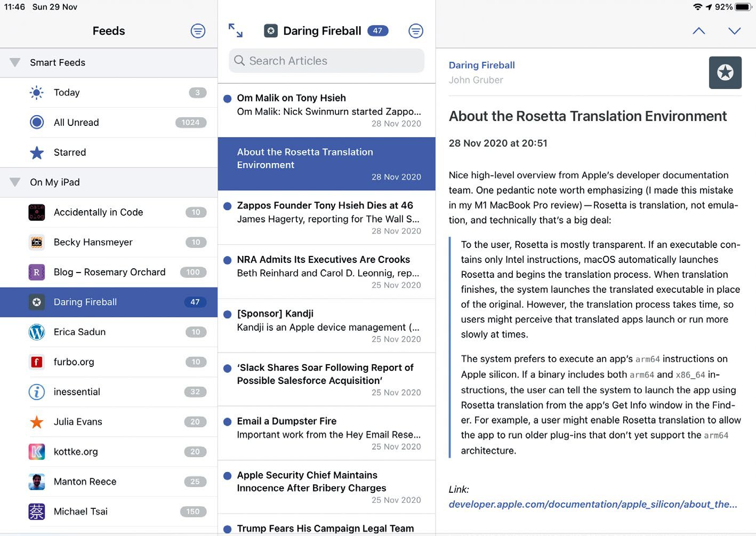Tap the Daring Fireball star logo in article
Image resolution: width=756 pixels, height=536 pixels.
coord(725,73)
